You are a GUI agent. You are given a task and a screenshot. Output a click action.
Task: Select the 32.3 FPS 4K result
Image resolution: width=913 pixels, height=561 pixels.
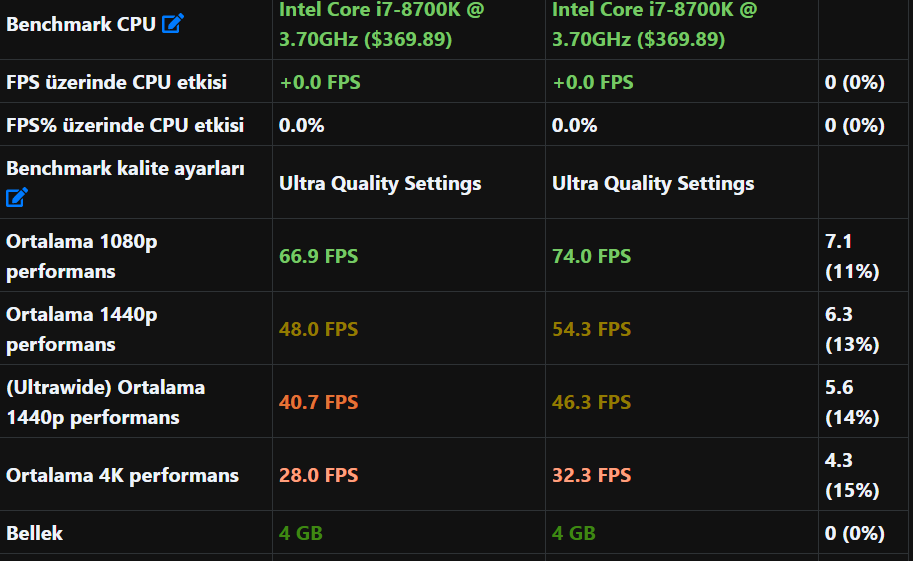point(591,475)
